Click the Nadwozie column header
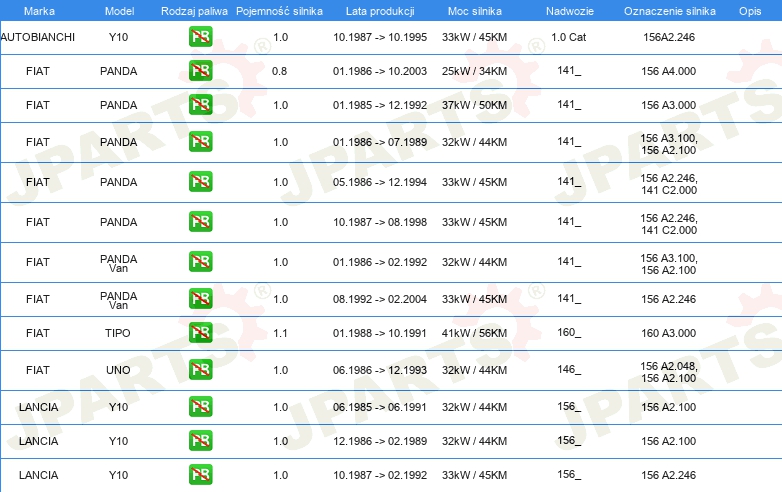 (570, 11)
